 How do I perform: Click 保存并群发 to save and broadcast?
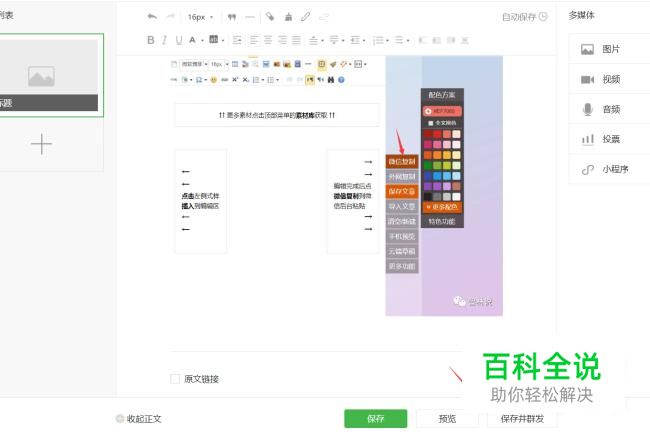coord(522,419)
